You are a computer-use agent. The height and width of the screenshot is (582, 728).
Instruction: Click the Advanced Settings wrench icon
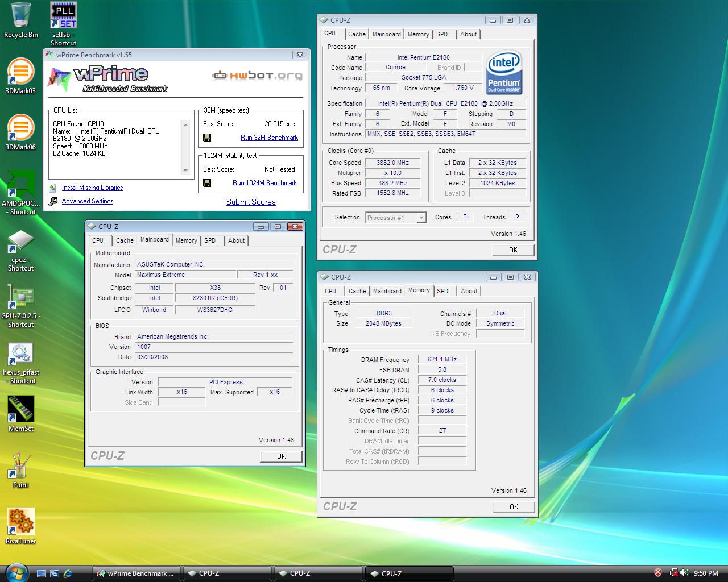pos(53,201)
